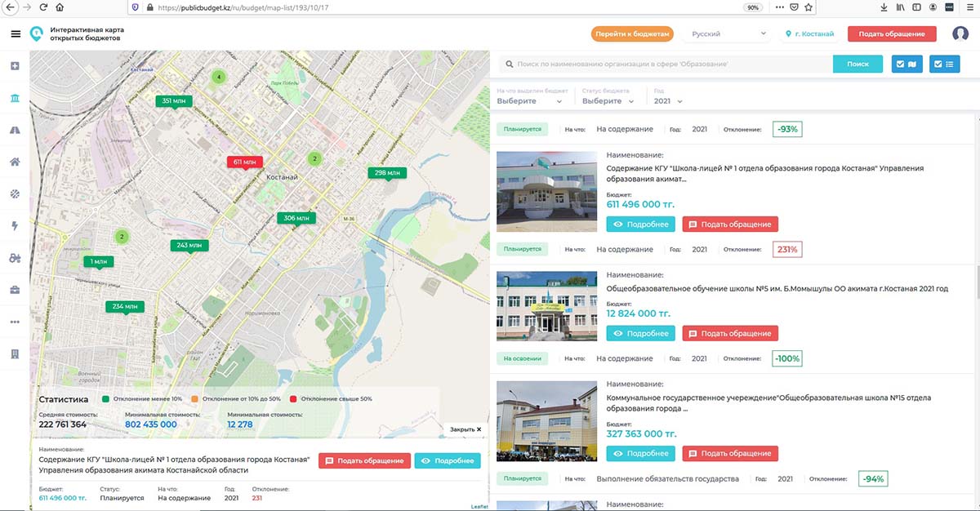Screen dimensions: 980x511
Task: Select the healthcare category in sidebar
Action: (15, 66)
